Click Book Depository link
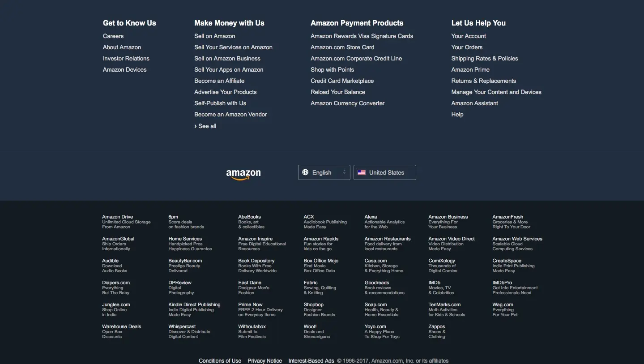The width and height of the screenshot is (644, 364). point(257,266)
